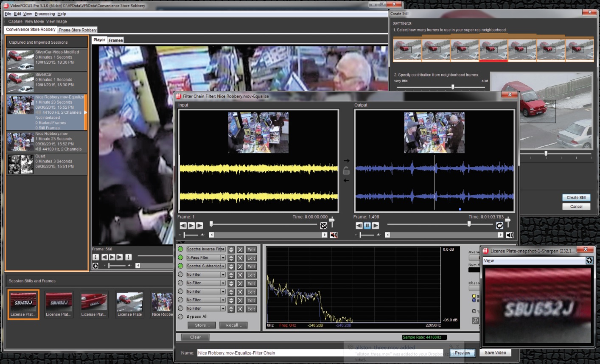The image size is (600, 364).
Task: Click neighborhood contribution slider handle
Action: (x=453, y=87)
